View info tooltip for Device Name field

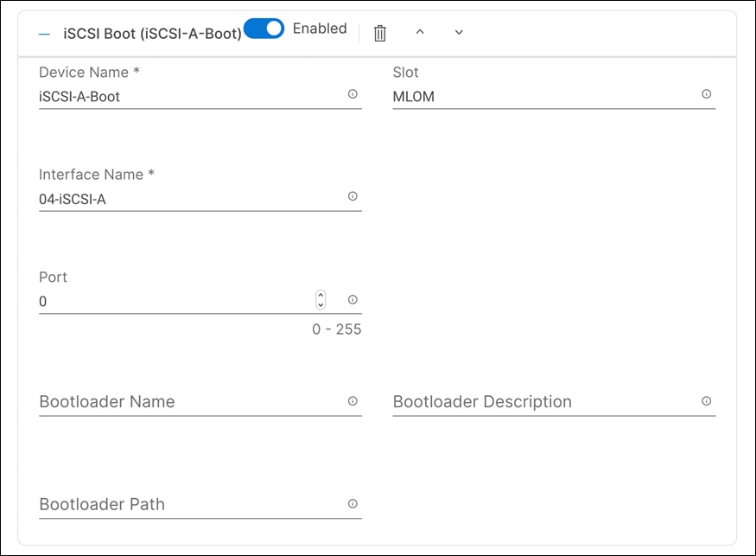[353, 94]
